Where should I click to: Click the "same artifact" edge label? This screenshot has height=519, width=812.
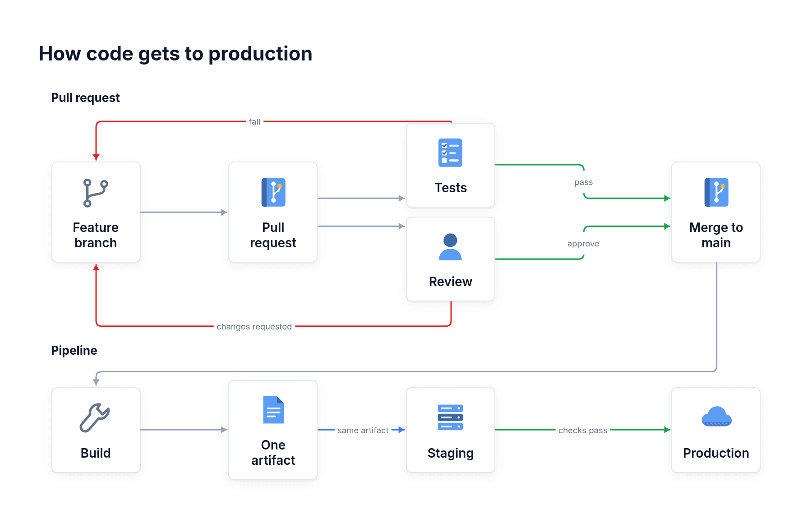363,431
